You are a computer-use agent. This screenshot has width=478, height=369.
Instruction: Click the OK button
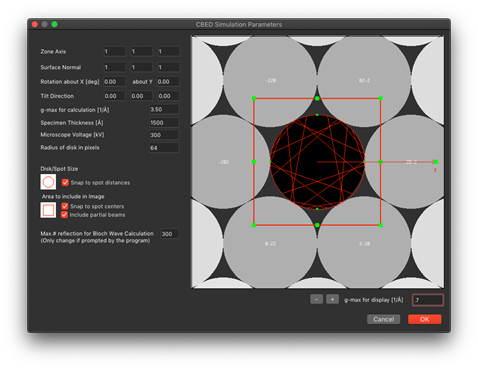[x=425, y=319]
